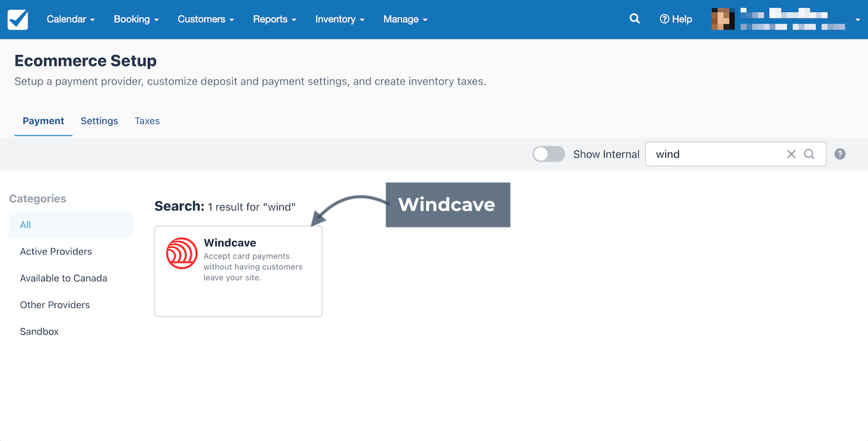The image size is (868, 441).
Task: Select the All category
Action: point(71,224)
